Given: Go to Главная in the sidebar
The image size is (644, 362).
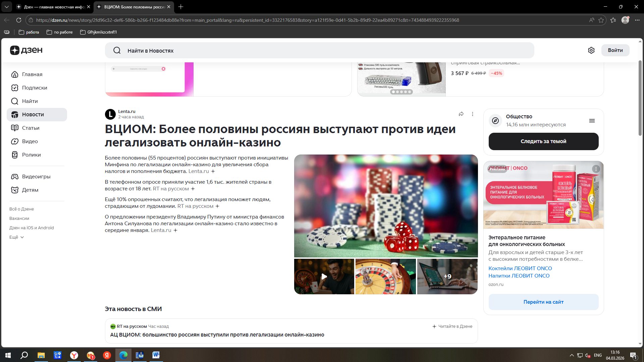Looking at the screenshot, I should [x=37, y=74].
